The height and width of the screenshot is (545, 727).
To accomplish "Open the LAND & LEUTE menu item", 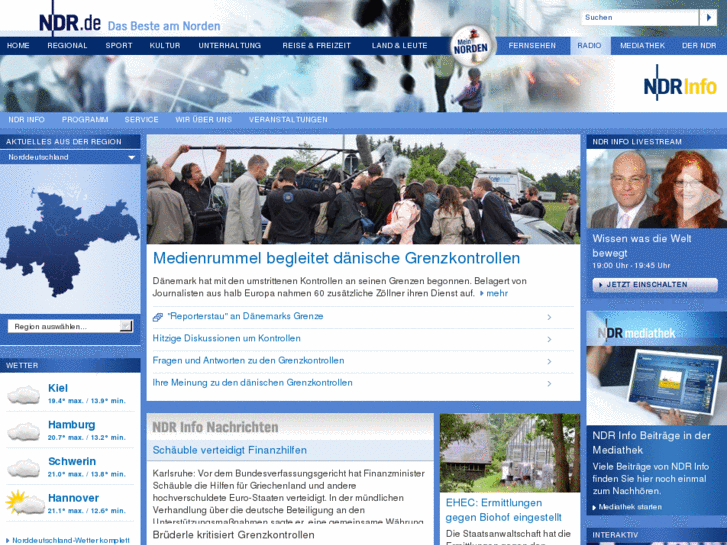I will 399,45.
